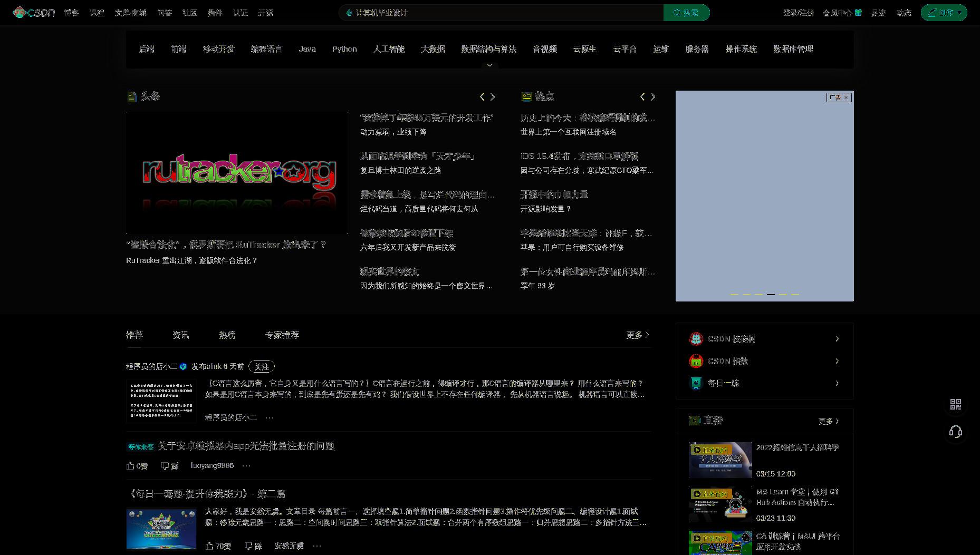Select the Python category tab
This screenshot has height=555, width=980.
[x=344, y=49]
